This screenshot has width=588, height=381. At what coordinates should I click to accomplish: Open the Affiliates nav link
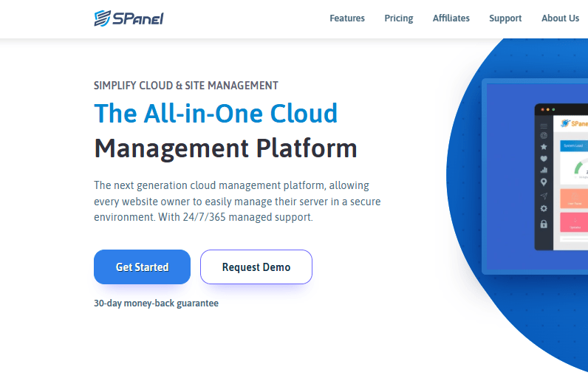[451, 18]
